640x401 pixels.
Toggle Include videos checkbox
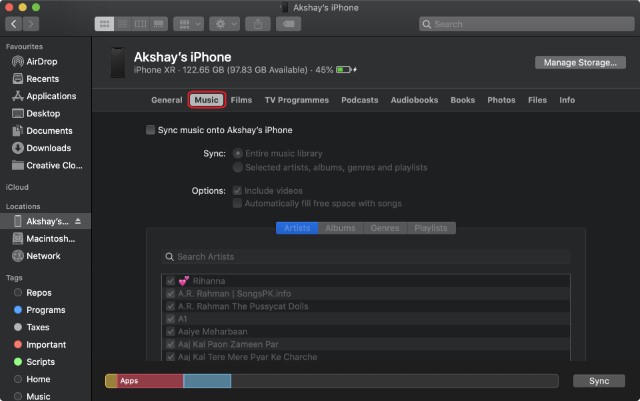click(x=237, y=191)
